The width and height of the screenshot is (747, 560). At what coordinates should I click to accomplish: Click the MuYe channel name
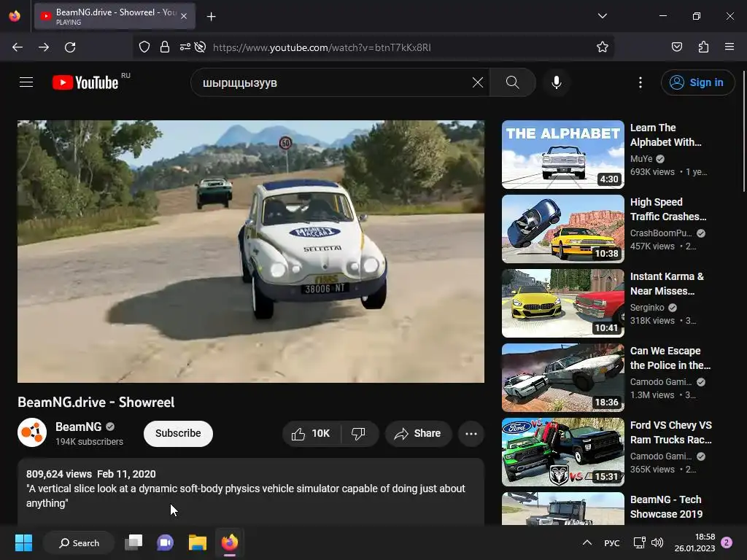[x=641, y=159]
